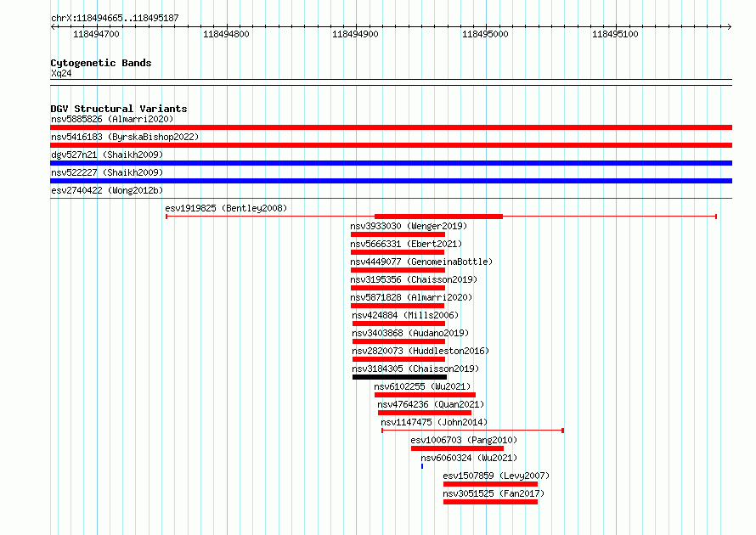756x535 pixels.
Task: Click the red bar under nsv4764236
Action: (425, 413)
